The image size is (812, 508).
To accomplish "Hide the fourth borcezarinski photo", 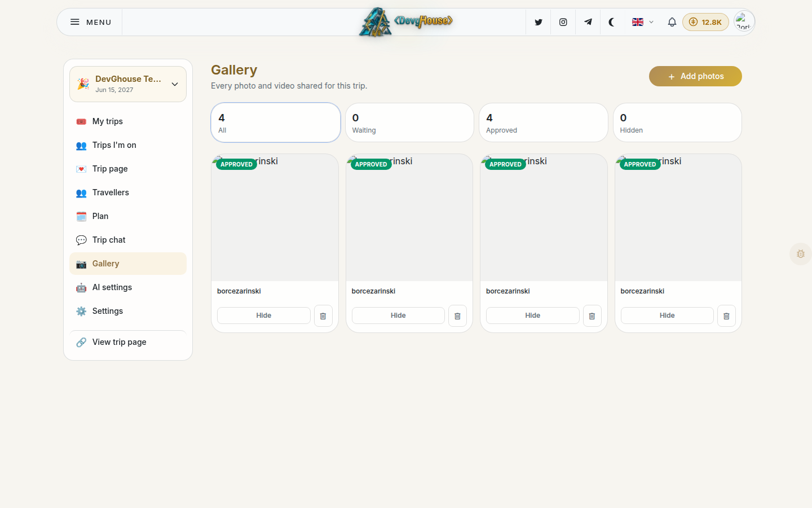I will (667, 316).
